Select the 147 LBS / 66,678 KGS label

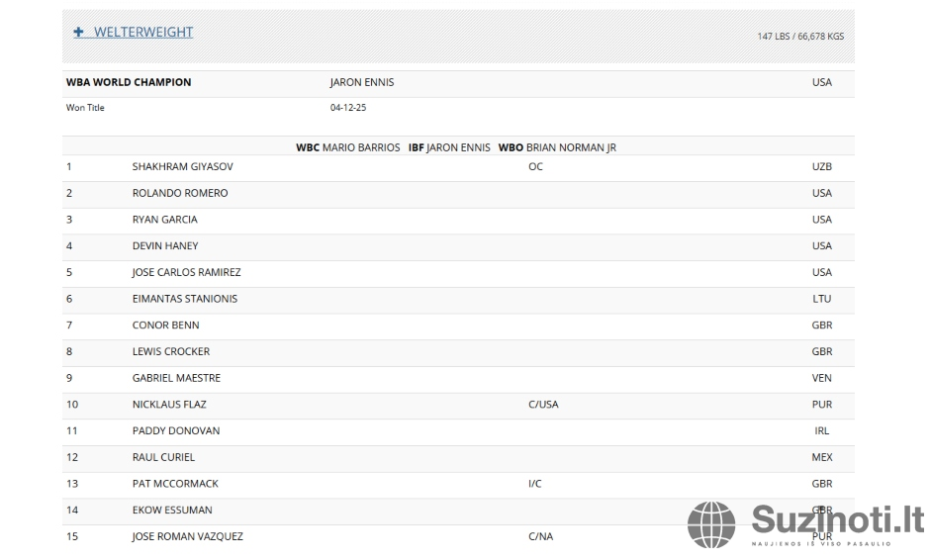click(799, 37)
